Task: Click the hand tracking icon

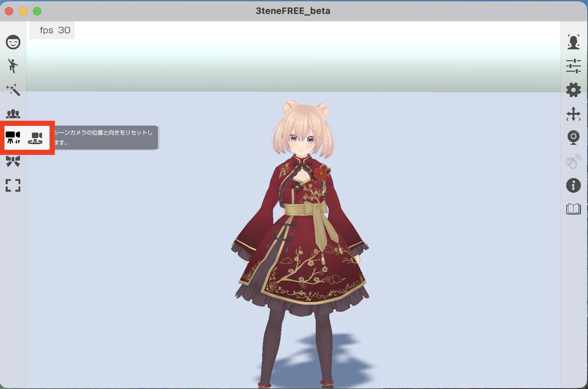Action: [573, 162]
